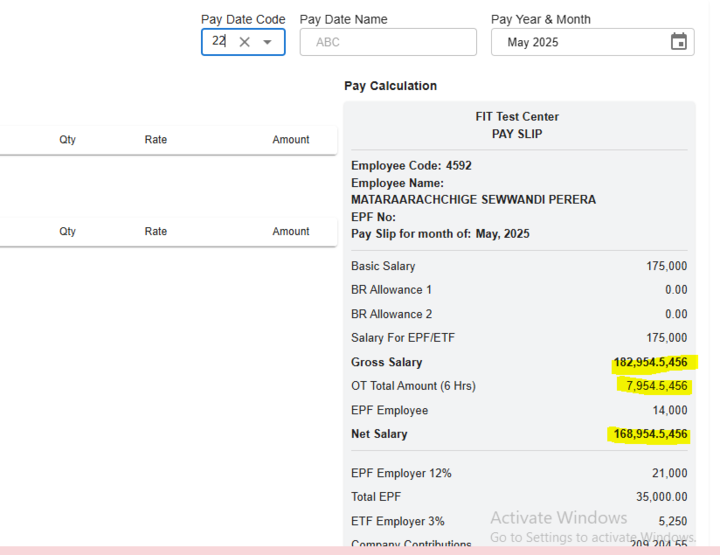Select the Total EPF label

pyautogui.click(x=376, y=497)
